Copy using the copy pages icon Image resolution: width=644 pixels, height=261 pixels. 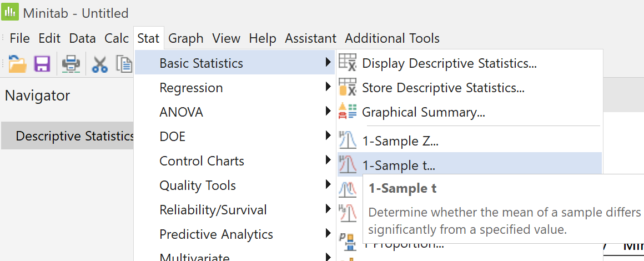tap(124, 64)
